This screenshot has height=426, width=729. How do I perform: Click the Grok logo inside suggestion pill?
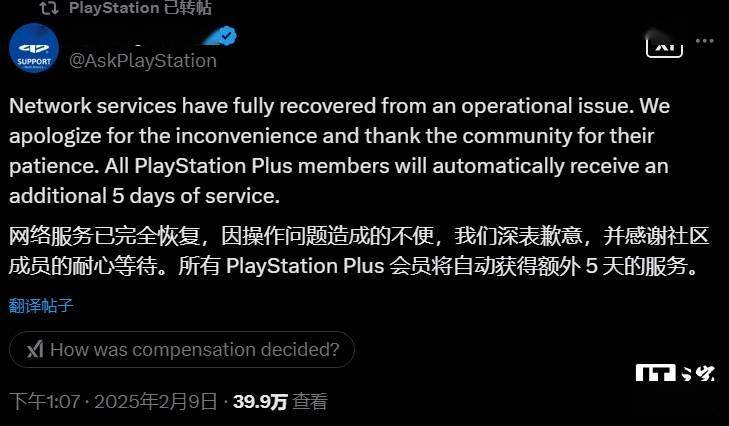pos(35,349)
